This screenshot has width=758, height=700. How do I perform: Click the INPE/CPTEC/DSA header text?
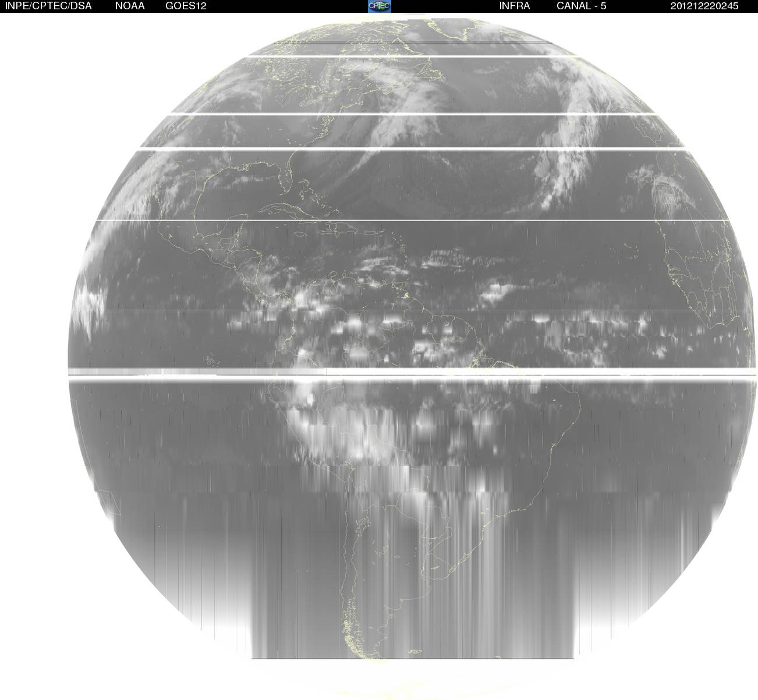(48, 6)
